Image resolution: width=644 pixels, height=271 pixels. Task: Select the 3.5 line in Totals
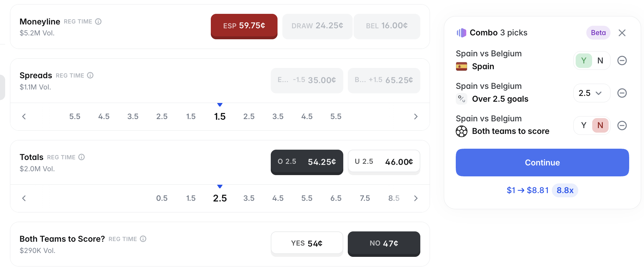coord(249,198)
